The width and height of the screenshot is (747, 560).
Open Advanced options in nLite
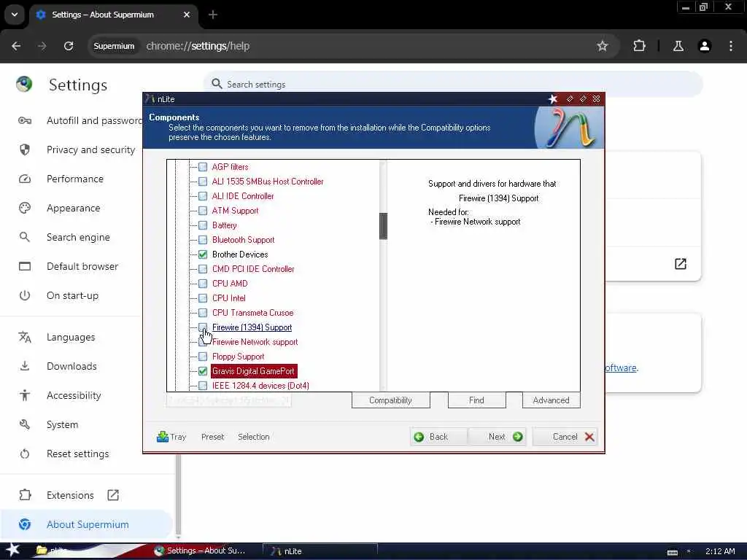click(x=551, y=400)
